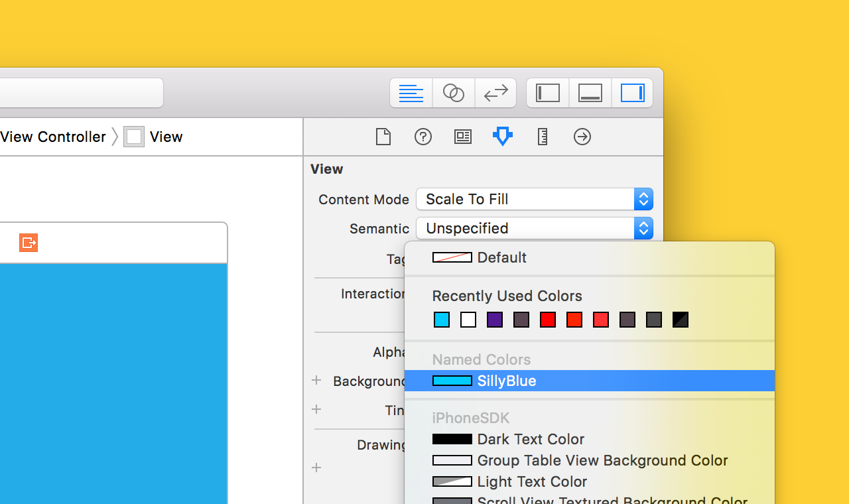Open Content Mode Scale To Fill dropdown
The image size is (849, 504).
tap(535, 199)
